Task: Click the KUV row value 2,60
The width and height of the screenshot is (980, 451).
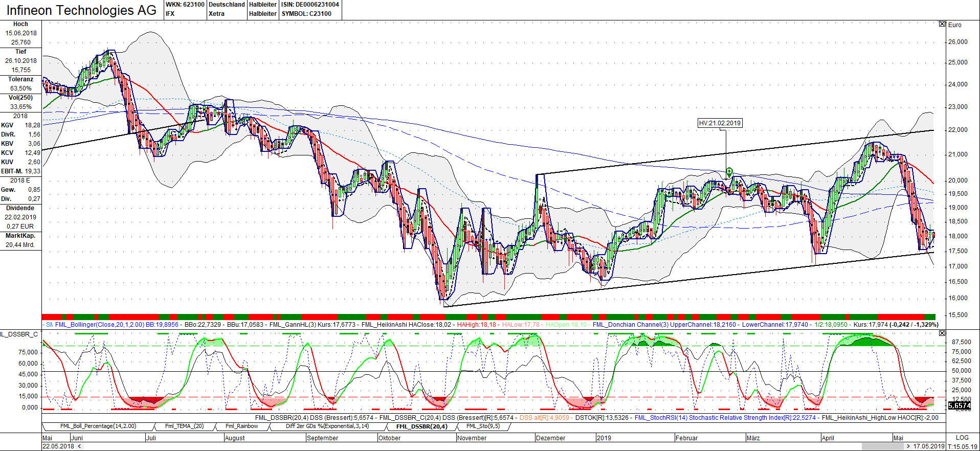Action: pos(34,162)
